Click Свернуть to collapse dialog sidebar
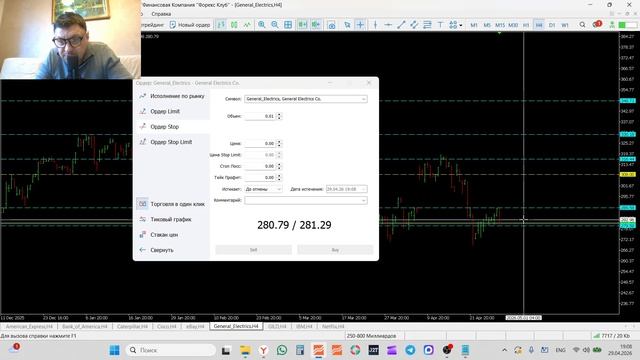Image resolution: width=640 pixels, height=360 pixels. point(172,250)
